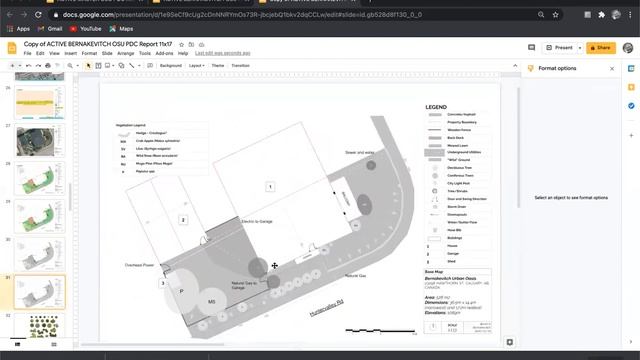The width and height of the screenshot is (640, 360).
Task: Click the Present button
Action: click(x=559, y=48)
